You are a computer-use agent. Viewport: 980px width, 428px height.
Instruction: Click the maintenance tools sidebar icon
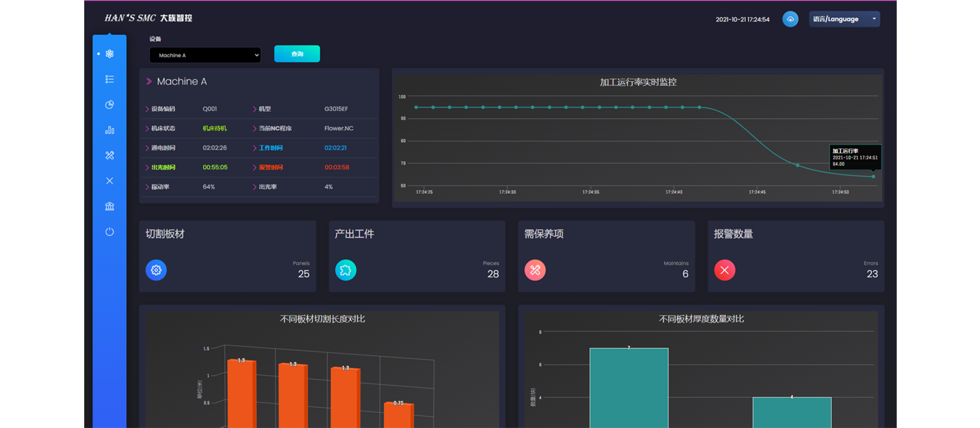(x=109, y=155)
